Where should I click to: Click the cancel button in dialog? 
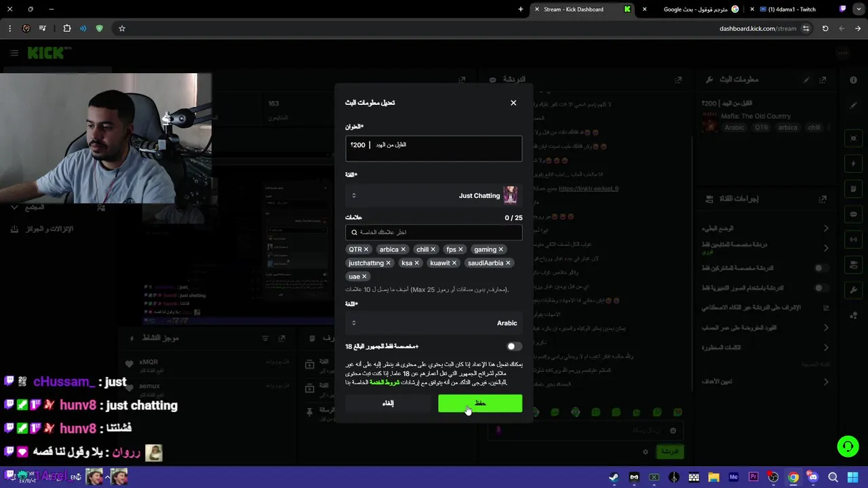pyautogui.click(x=388, y=403)
